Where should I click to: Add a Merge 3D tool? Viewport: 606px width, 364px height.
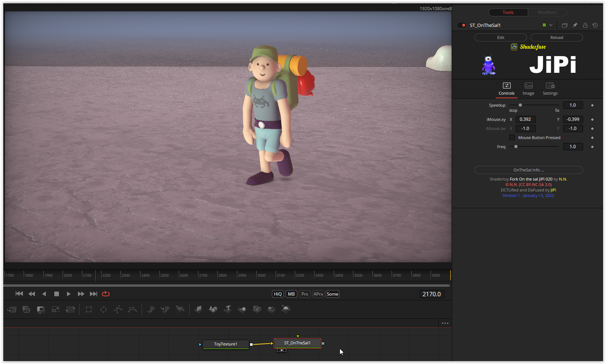pyautogui.click(x=242, y=309)
